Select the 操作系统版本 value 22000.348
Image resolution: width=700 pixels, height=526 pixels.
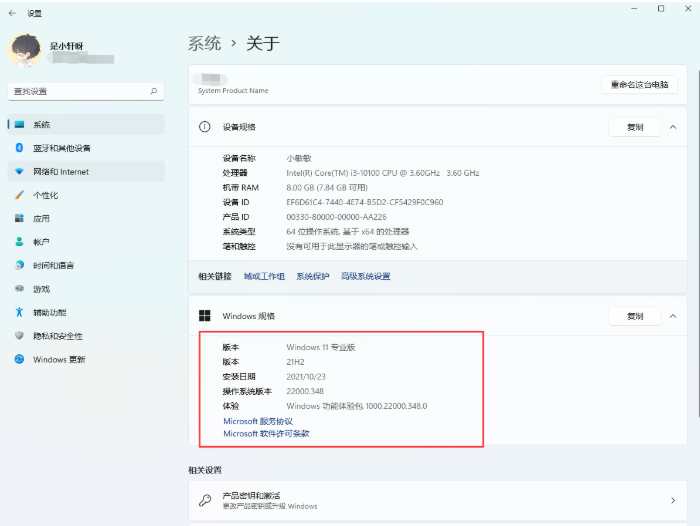click(x=305, y=391)
